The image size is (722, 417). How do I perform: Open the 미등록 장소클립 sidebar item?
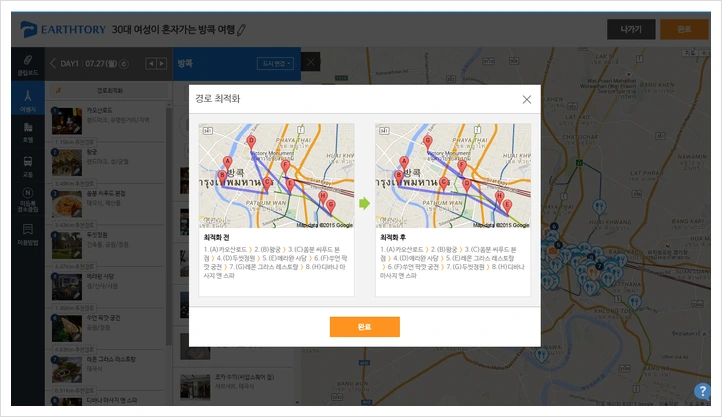point(28,200)
